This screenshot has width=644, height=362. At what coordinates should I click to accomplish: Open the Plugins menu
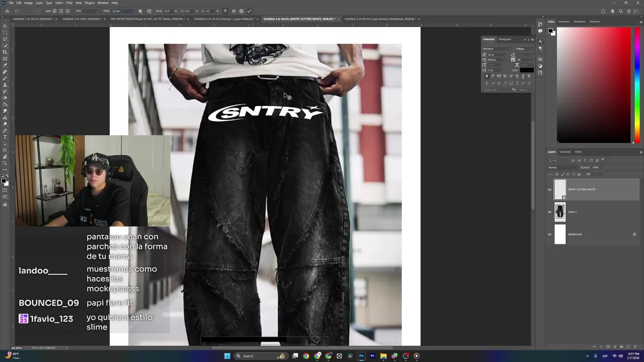[x=90, y=3]
